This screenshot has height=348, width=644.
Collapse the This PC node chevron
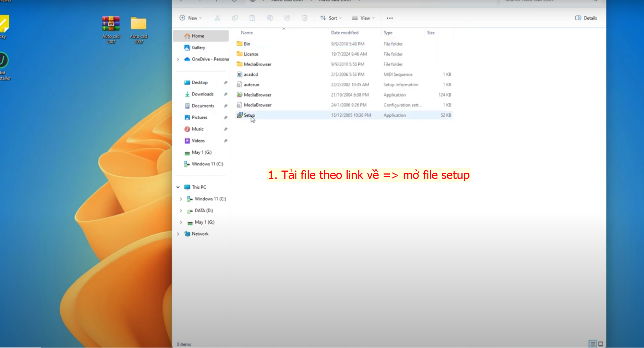[178, 187]
